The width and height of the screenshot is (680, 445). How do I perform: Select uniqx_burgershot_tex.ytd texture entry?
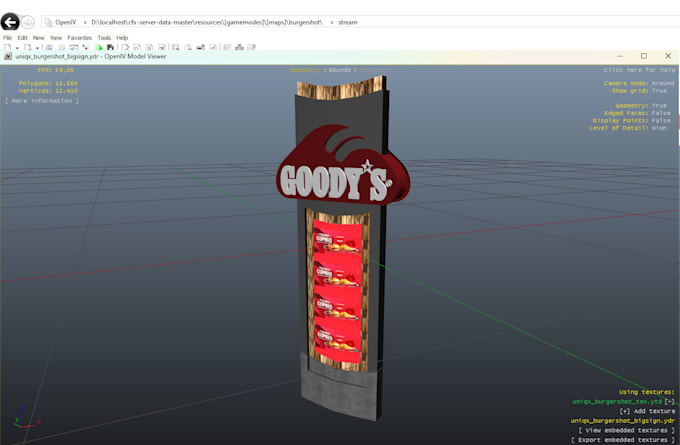617,402
